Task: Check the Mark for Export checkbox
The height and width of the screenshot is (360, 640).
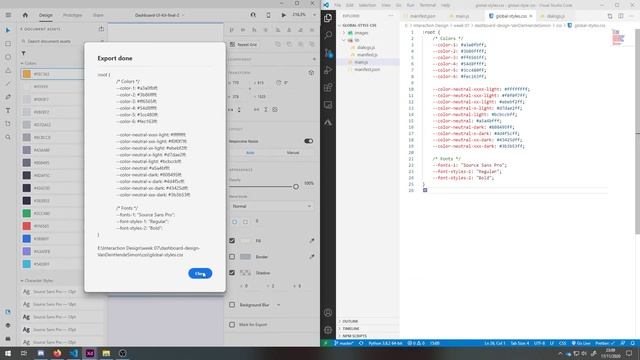Action: [232, 324]
